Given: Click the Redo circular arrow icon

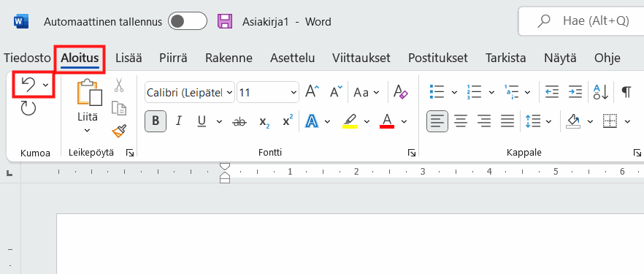Looking at the screenshot, I should tap(28, 108).
